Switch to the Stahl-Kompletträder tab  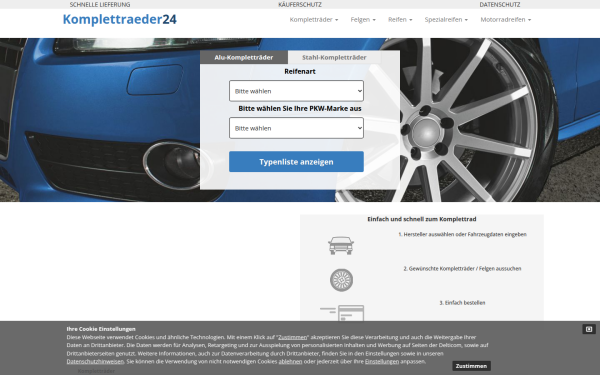[x=334, y=57]
